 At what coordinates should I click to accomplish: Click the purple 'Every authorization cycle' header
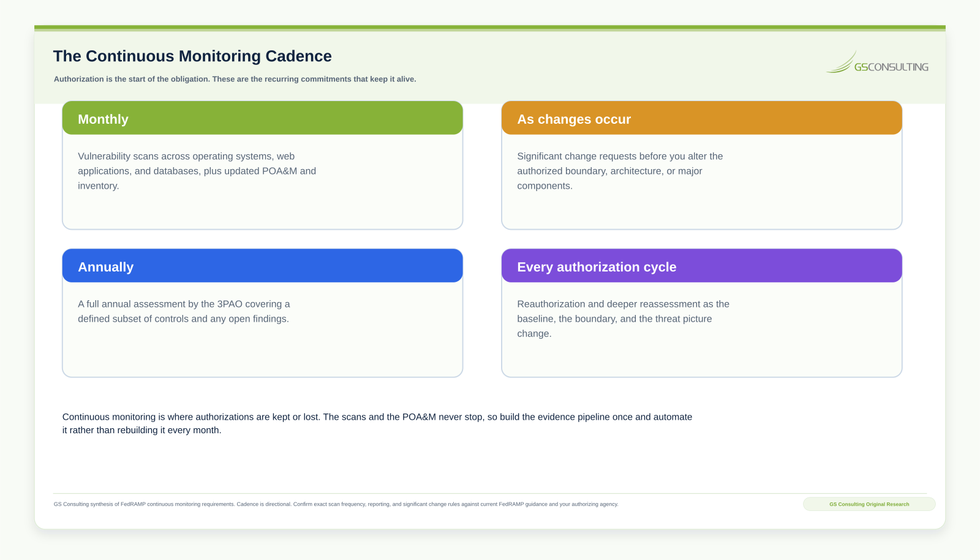pyautogui.click(x=701, y=266)
